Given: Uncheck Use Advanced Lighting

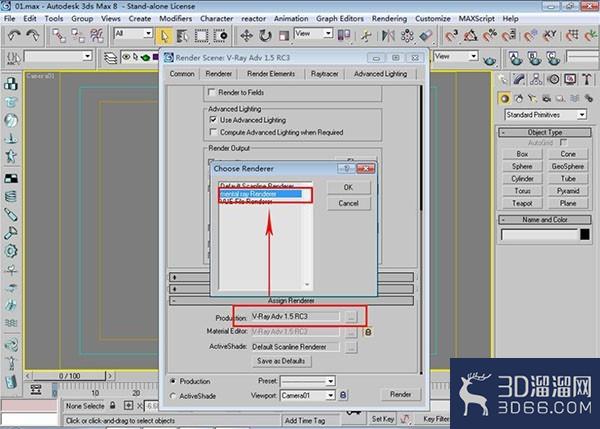Looking at the screenshot, I should [x=213, y=120].
